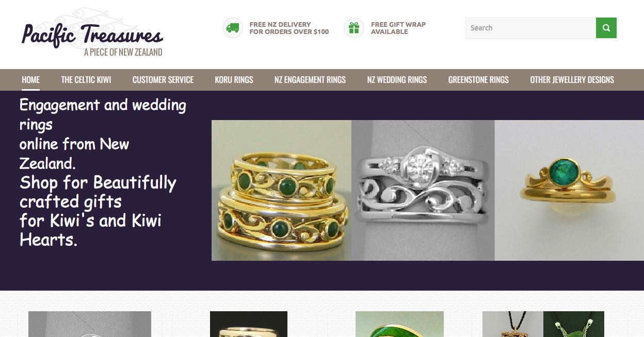
Task: Open The Celtic Kiwi menu
Action: [x=86, y=80]
